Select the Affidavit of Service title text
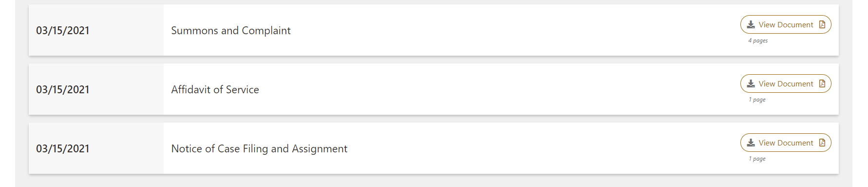Screen dimensions: 868x187 [215, 89]
